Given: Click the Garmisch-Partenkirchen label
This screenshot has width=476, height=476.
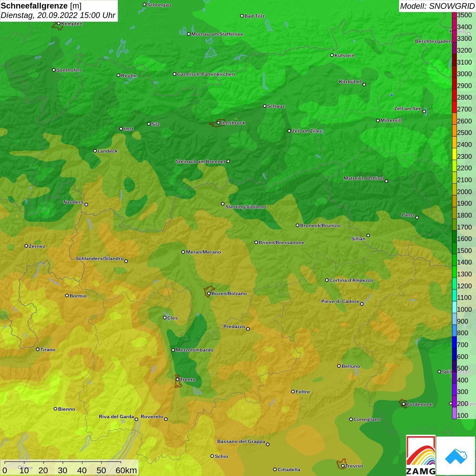Looking at the screenshot, I should (206, 74).
